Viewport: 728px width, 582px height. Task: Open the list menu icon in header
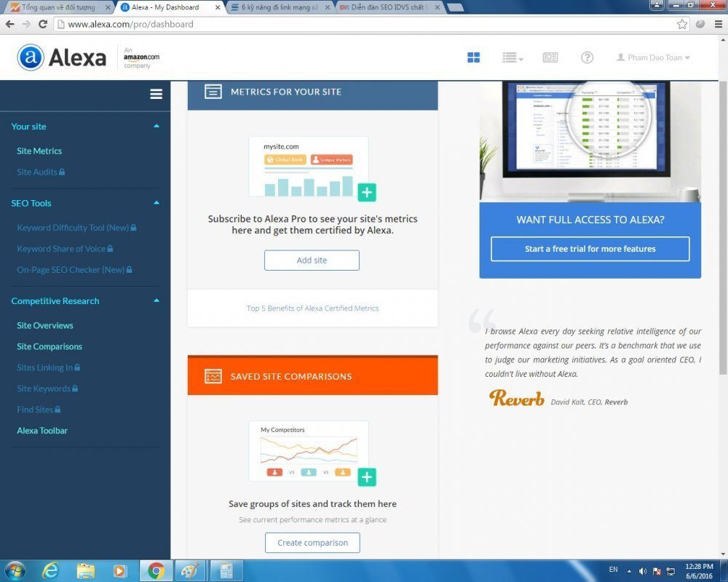click(513, 57)
